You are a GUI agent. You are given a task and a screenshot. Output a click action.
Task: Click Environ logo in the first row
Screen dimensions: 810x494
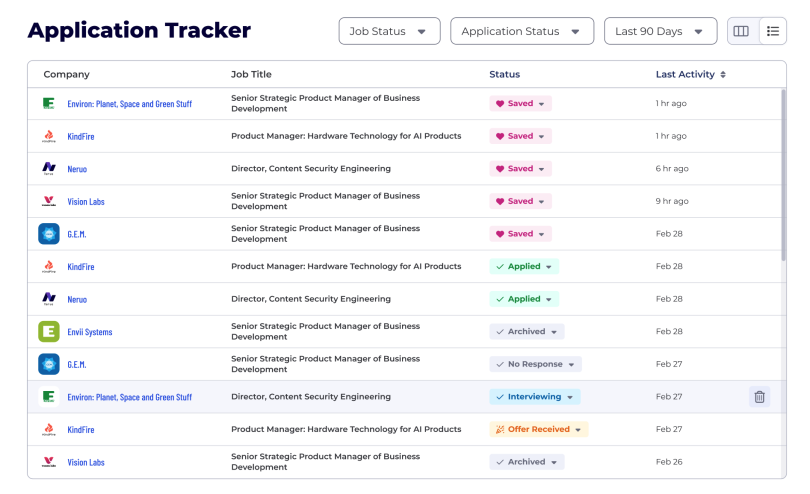(49, 103)
